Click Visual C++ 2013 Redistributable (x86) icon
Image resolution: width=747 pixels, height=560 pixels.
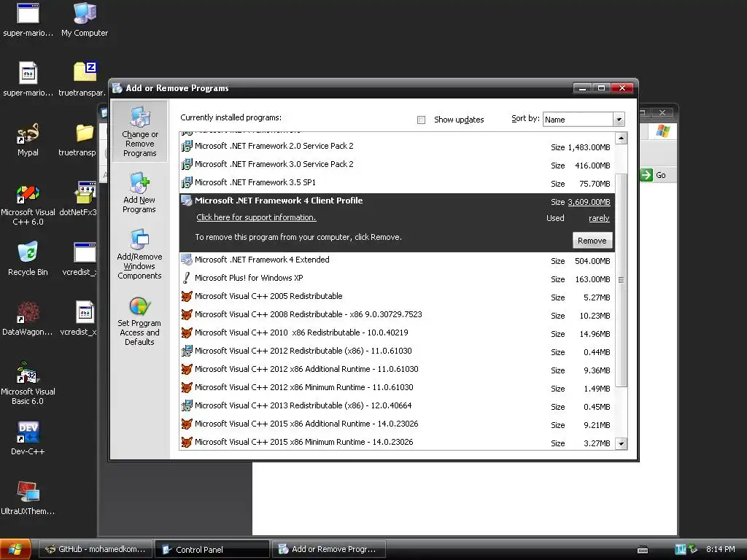[187, 405]
